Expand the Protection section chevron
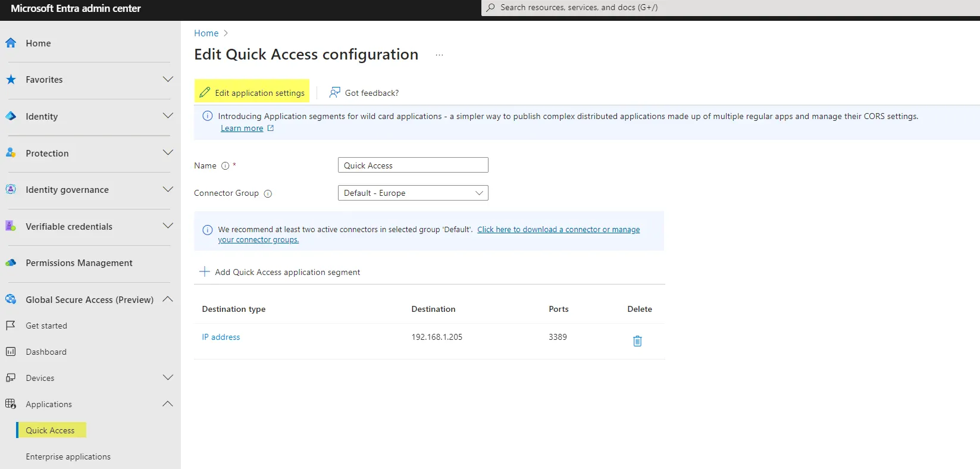Screen dimensions: 980x469 pos(168,152)
